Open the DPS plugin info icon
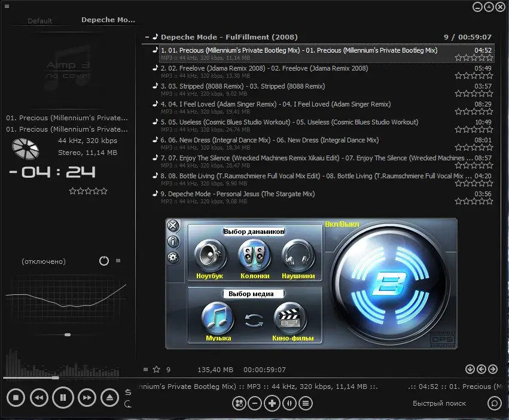Image resolution: width=509 pixels, height=420 pixels. coord(173,242)
